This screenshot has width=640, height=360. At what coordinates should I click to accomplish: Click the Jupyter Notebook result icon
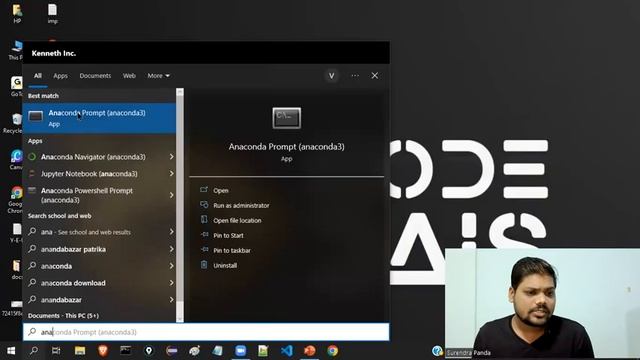(32, 173)
